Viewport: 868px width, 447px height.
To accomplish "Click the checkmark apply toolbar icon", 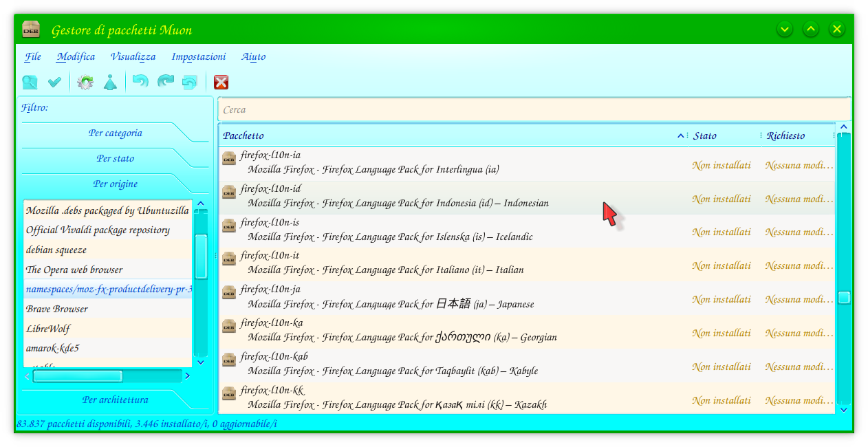I will tap(54, 83).
